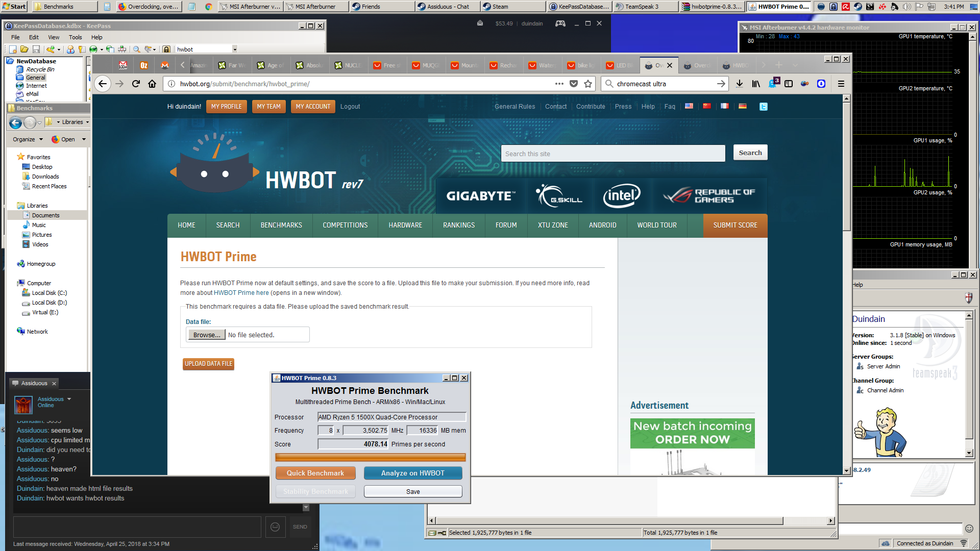
Task: Click Save button in HWBOT Prime
Action: (413, 491)
